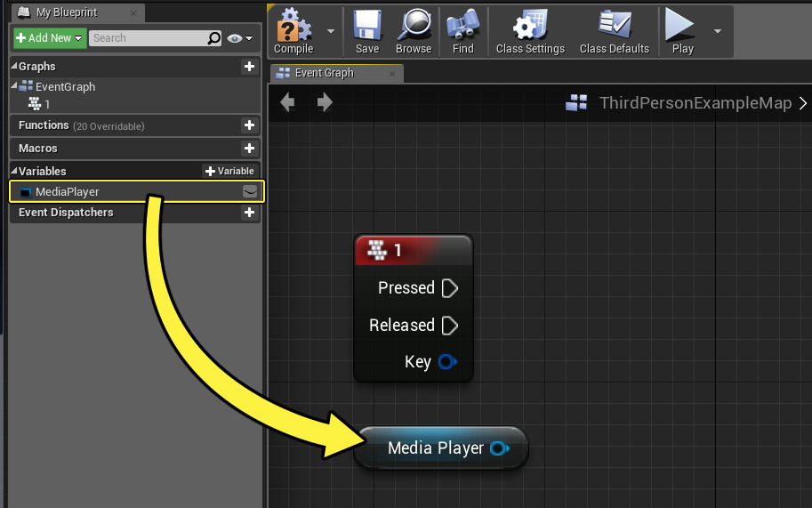The image size is (812, 508).
Task: Click the Released execution pin
Action: [449, 326]
